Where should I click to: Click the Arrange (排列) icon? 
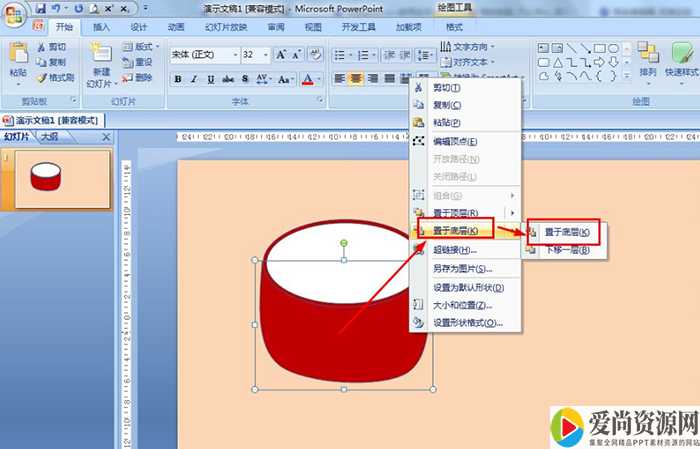(x=648, y=56)
